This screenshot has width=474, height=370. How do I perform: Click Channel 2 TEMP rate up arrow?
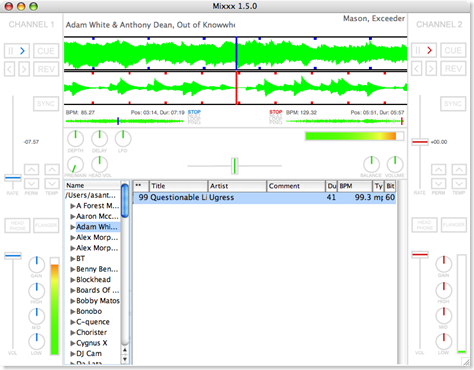459,169
